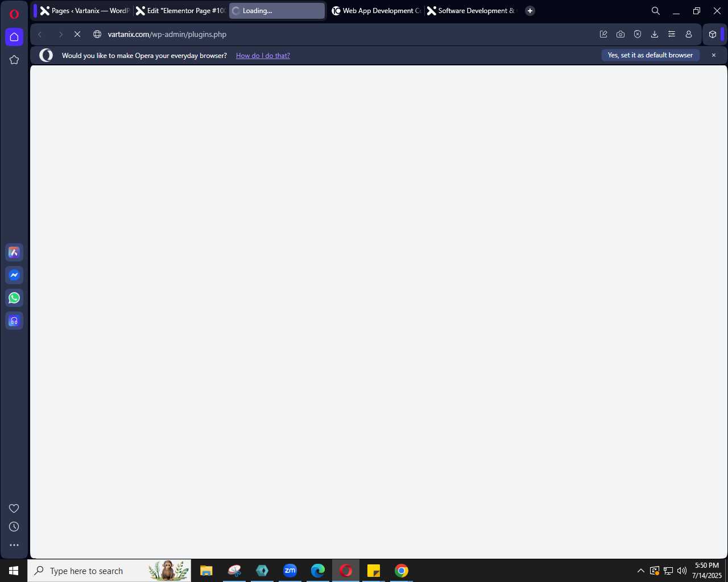Click 'Yes, set it as default browser'
The height and width of the screenshot is (582, 728).
point(650,55)
